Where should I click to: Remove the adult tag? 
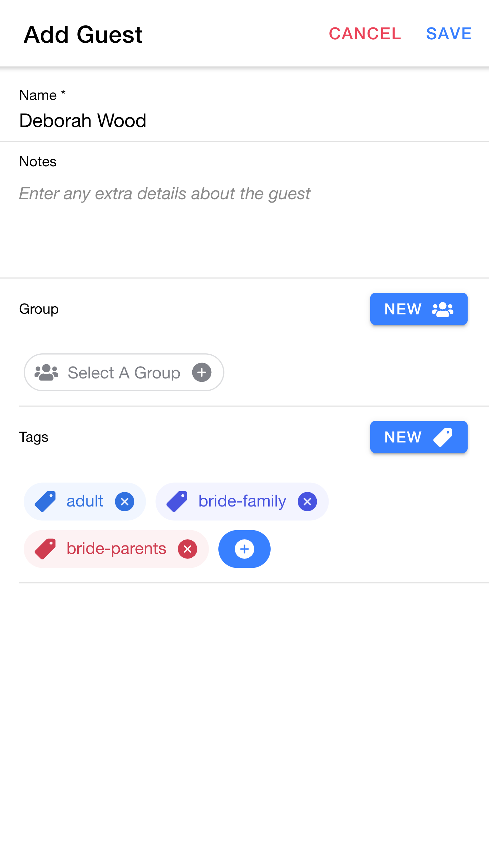(x=124, y=501)
